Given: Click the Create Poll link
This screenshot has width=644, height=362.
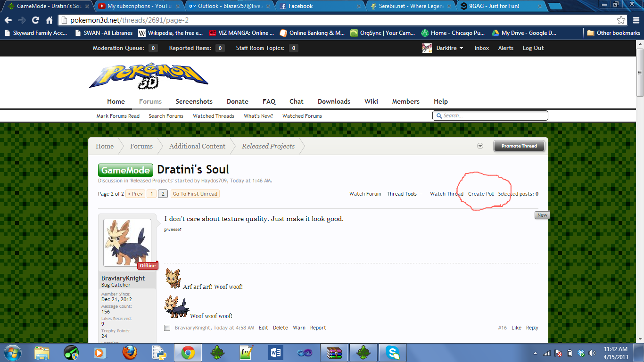Looking at the screenshot, I should [x=481, y=194].
